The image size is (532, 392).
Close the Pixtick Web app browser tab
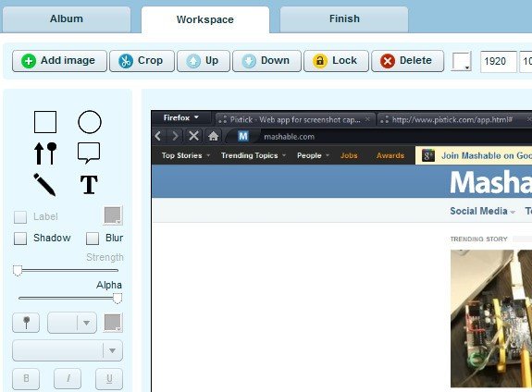coord(367,119)
